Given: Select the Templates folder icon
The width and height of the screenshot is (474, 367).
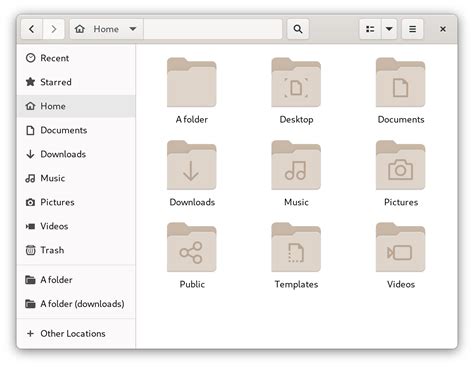Looking at the screenshot, I should (x=296, y=247).
